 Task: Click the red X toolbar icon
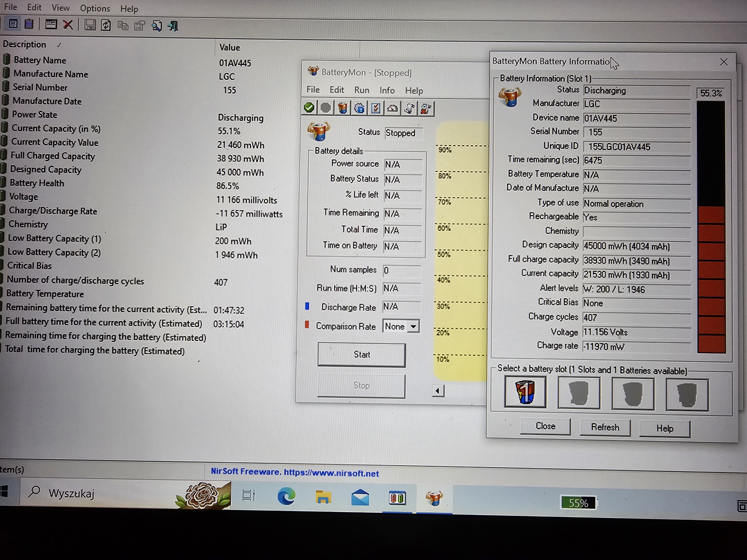(68, 25)
